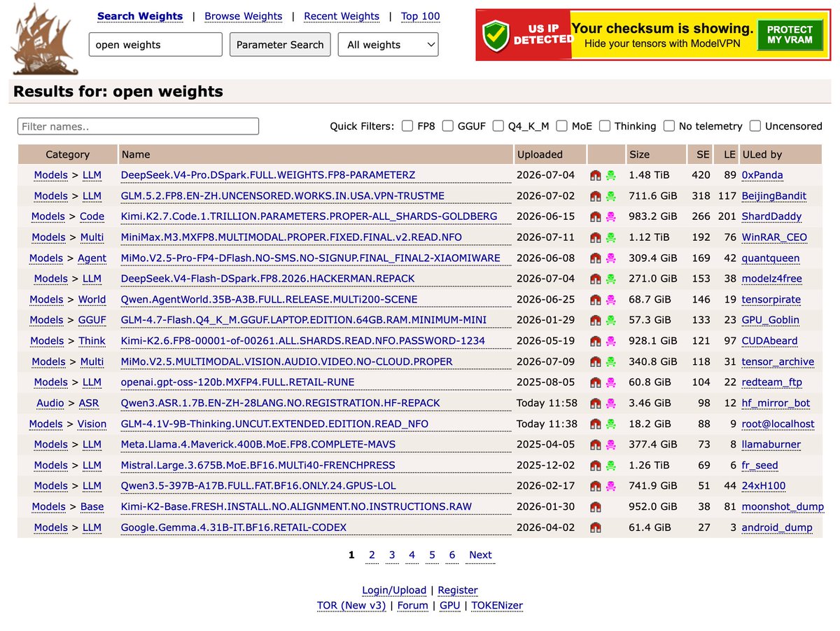Viewport: 840px width, 631px height.
Task: Click magnet icon in android_dump row
Action: 596,527
